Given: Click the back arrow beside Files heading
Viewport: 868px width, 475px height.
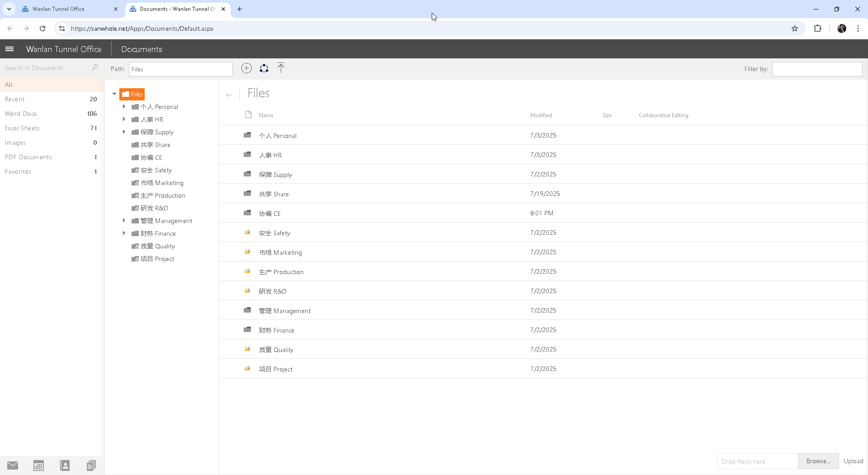Looking at the screenshot, I should click(x=229, y=95).
